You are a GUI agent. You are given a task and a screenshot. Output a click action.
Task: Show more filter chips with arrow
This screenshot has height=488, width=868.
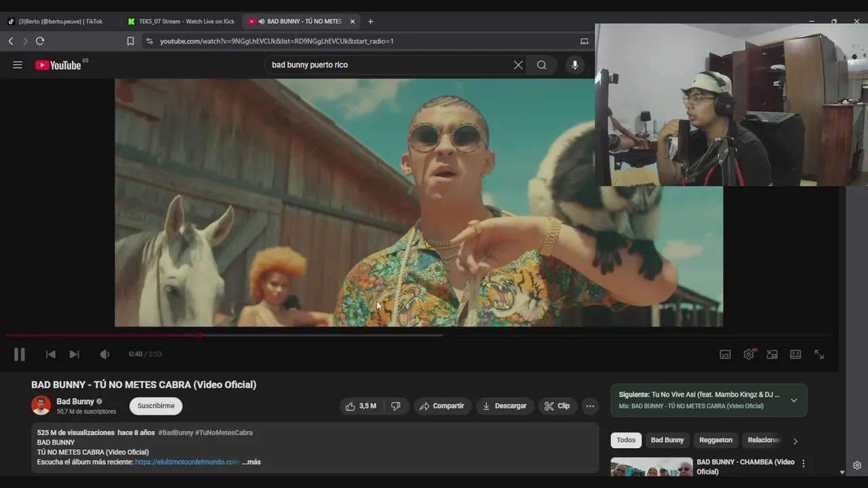795,441
